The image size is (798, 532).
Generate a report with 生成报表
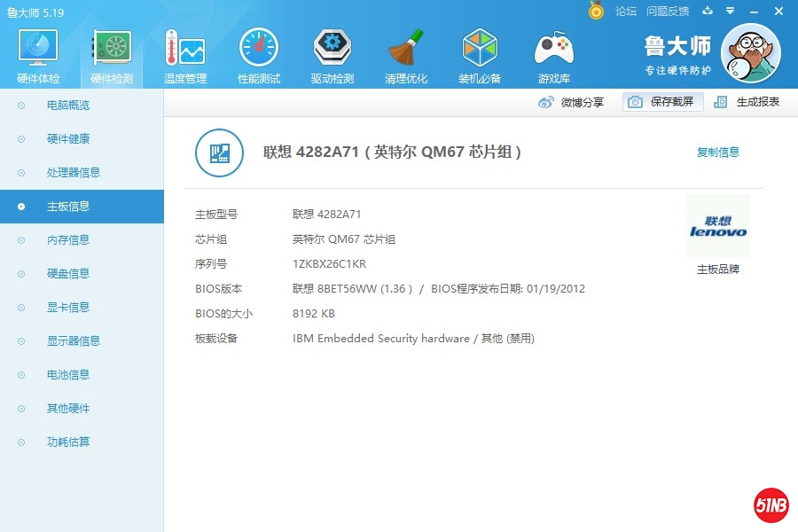click(749, 102)
